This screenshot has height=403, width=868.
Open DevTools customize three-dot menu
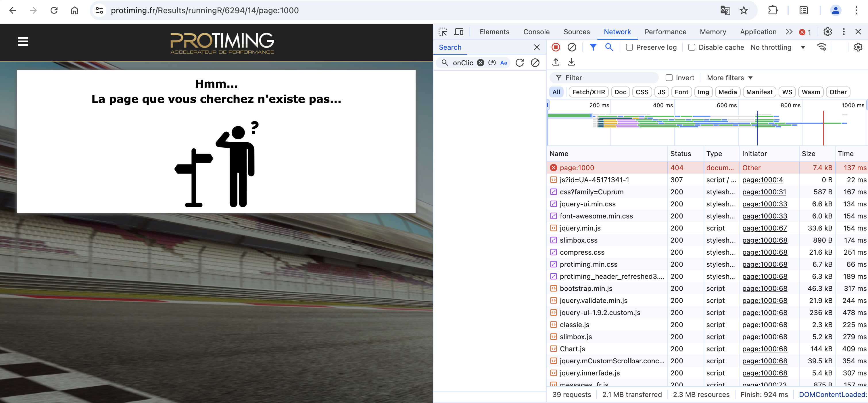844,32
